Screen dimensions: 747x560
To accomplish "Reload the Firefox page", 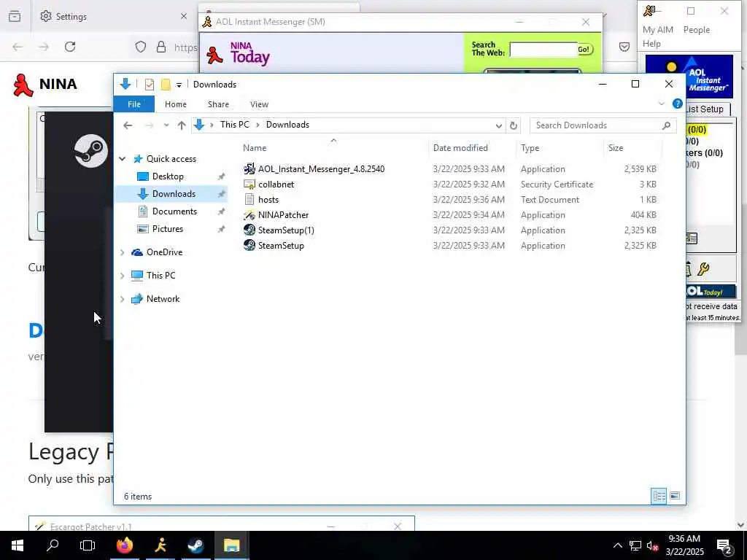I will 70,47.
